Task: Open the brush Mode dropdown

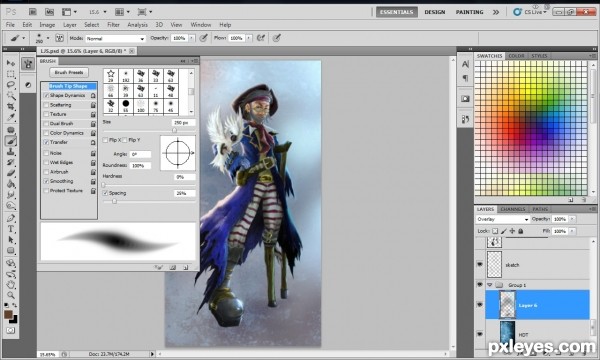Action: (x=116, y=39)
